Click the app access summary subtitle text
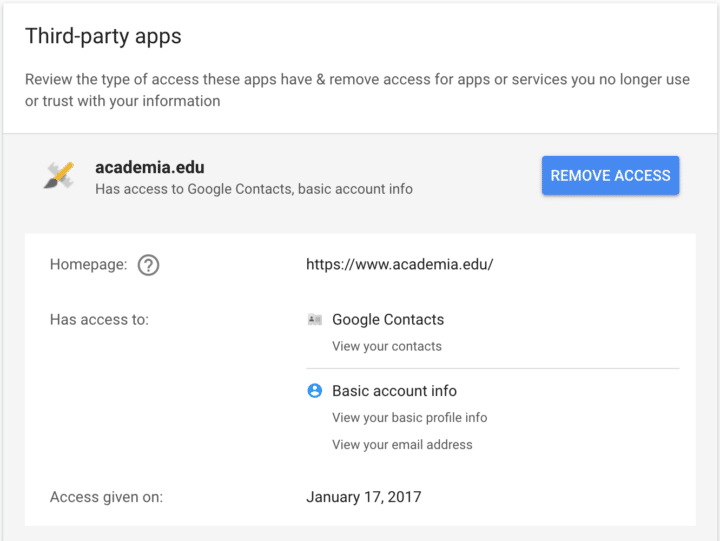 [x=254, y=189]
